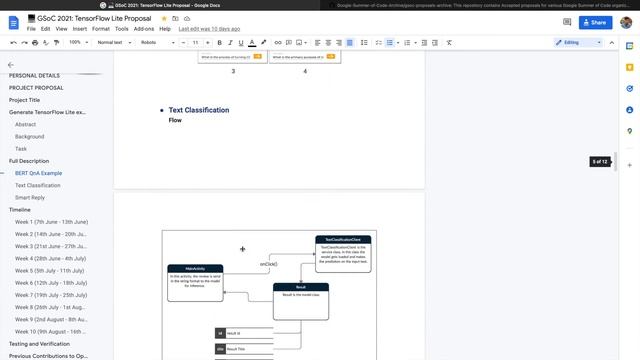
Task: Open the Roboto font dropdown
Action: pos(158,42)
